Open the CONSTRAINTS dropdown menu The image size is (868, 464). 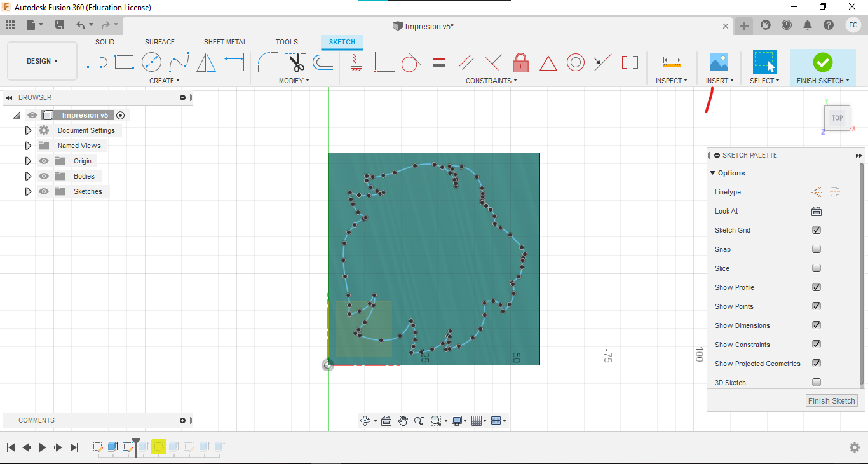(491, 81)
